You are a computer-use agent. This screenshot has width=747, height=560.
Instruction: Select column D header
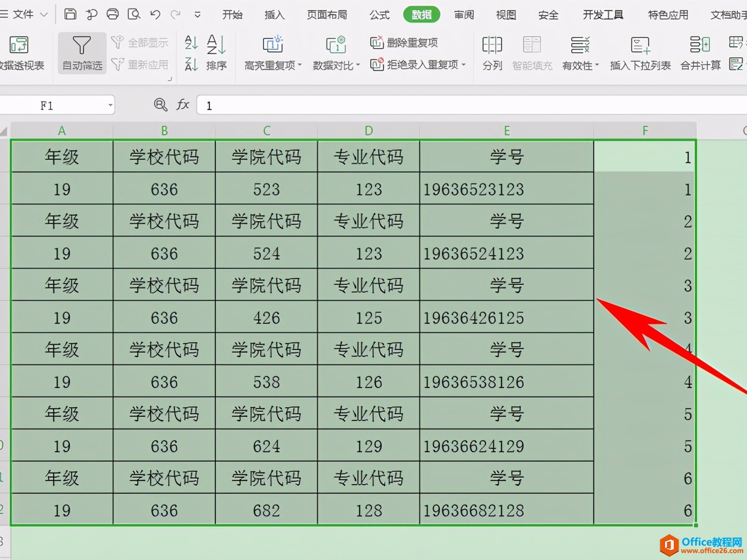[x=369, y=131]
